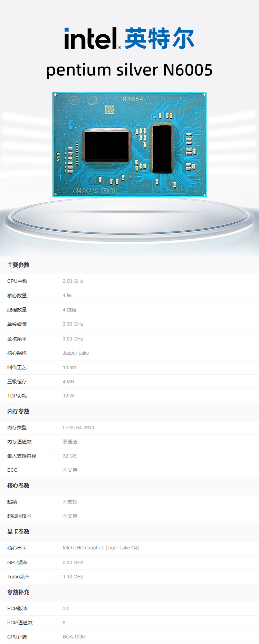This screenshot has width=259, height=644.
Task: Select the 32 GB value
Action: 69,456
